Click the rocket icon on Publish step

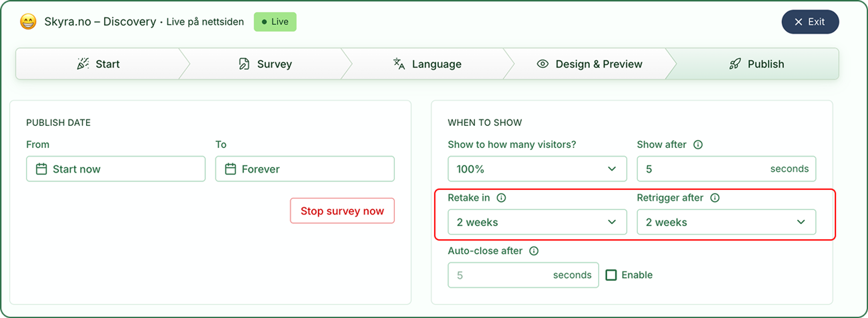(735, 63)
